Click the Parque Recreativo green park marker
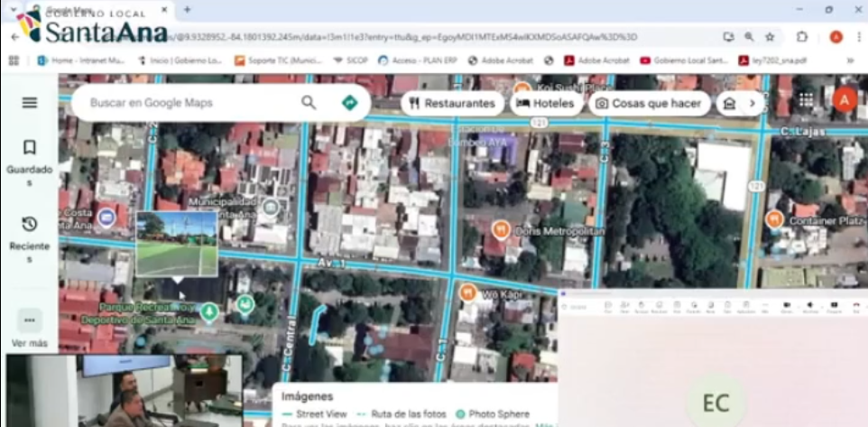The height and width of the screenshot is (427, 868). pos(209,312)
